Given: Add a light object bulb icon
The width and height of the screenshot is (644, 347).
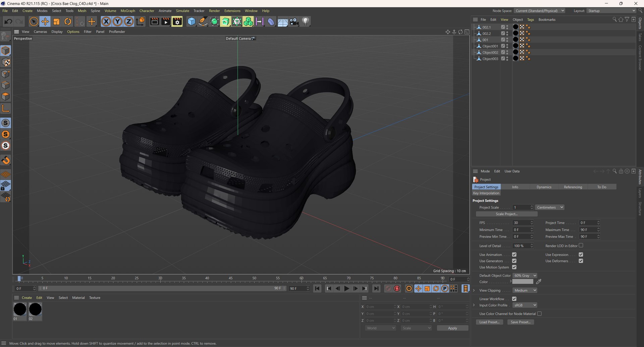Looking at the screenshot, I should (306, 22).
